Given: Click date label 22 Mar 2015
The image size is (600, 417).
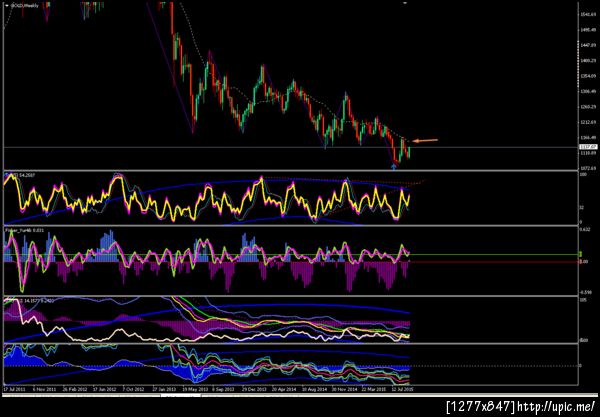Looking at the screenshot, I should tap(373, 389).
